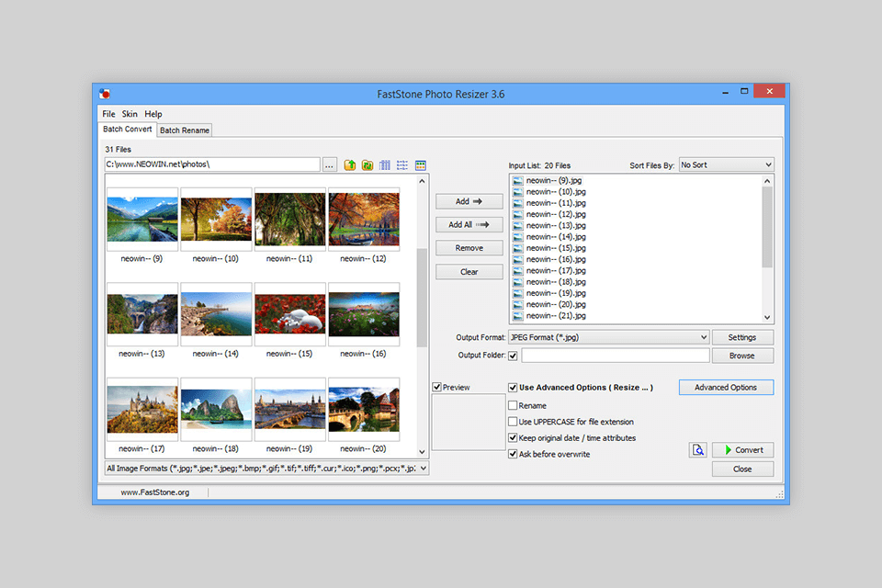882x588 pixels.
Task: Open the Skin menu
Action: tap(130, 114)
